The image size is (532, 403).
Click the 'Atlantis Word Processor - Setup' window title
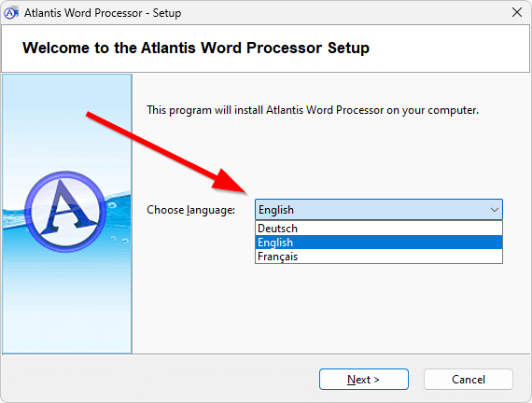pyautogui.click(x=103, y=13)
